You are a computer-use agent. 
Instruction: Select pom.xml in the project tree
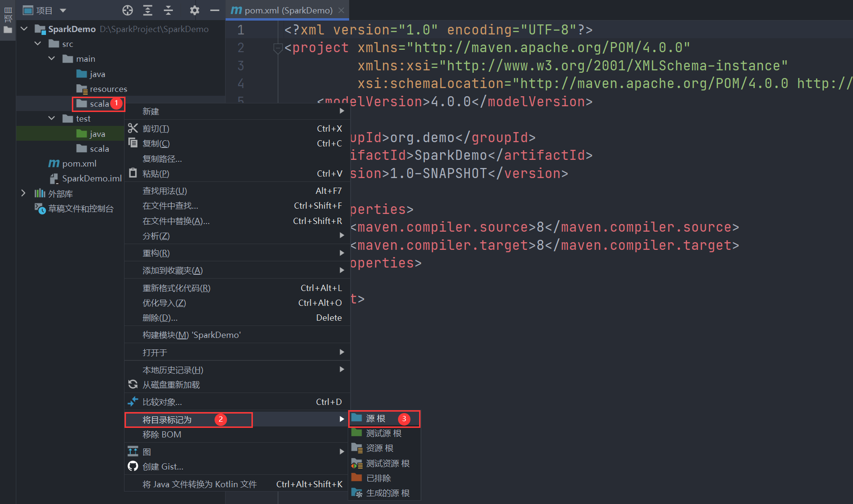click(x=72, y=163)
